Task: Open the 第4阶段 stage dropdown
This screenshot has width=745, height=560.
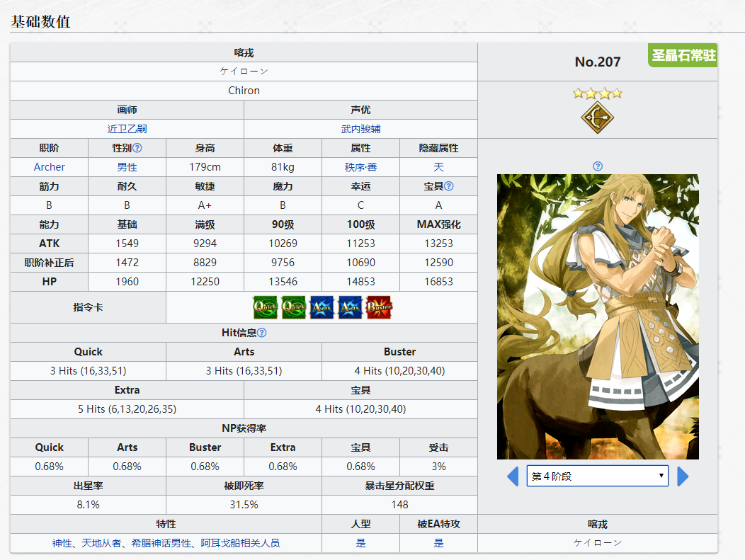Action: click(597, 476)
